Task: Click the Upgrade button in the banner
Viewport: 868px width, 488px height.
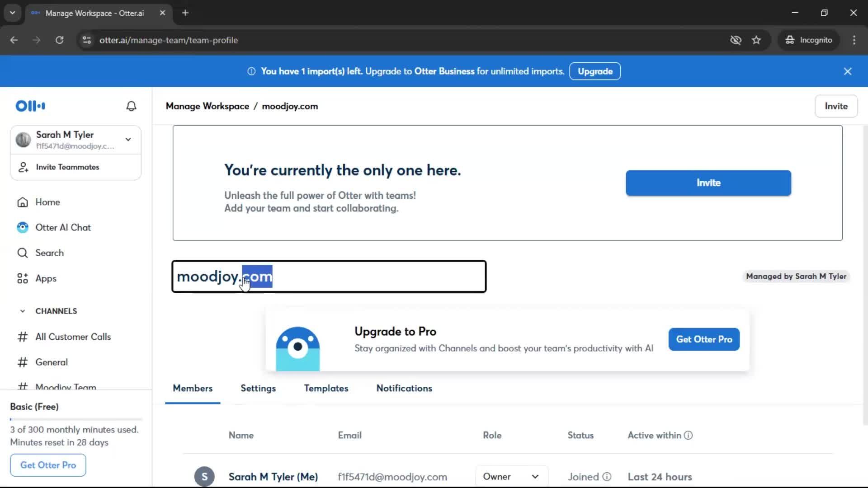Action: pyautogui.click(x=595, y=71)
